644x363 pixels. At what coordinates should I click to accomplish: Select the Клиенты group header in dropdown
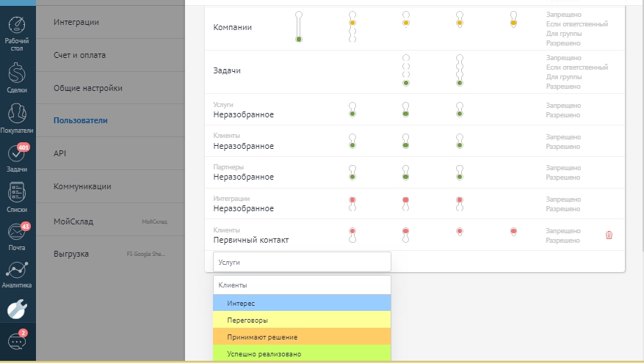(302, 285)
